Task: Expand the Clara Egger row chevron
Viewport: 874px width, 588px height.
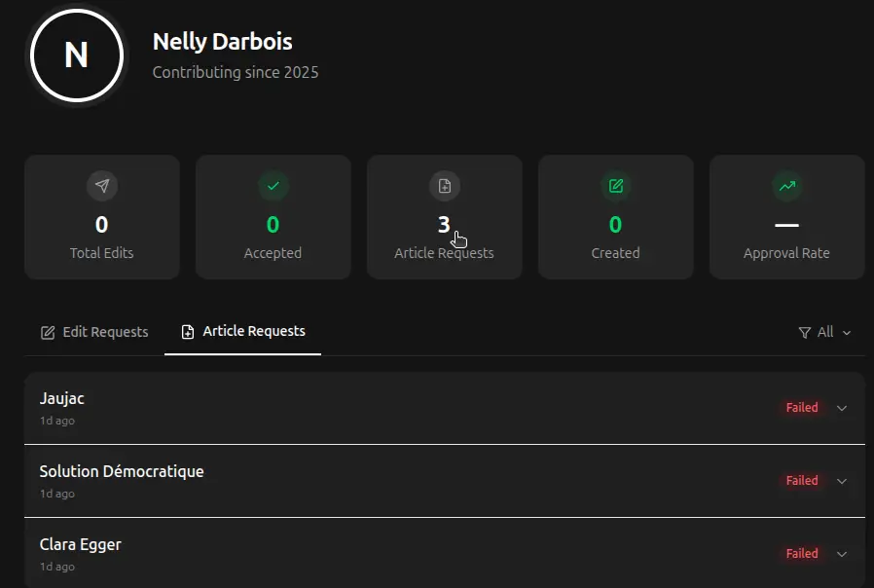Action: click(x=842, y=554)
